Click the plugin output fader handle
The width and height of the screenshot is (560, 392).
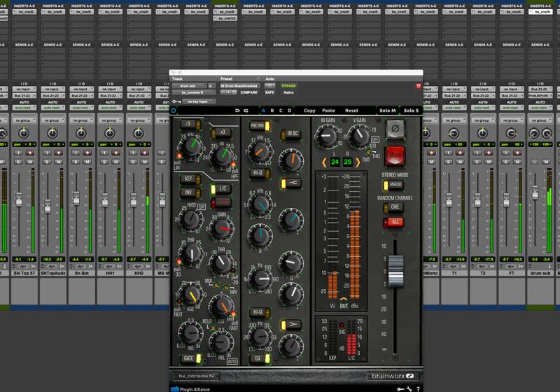[395, 272]
